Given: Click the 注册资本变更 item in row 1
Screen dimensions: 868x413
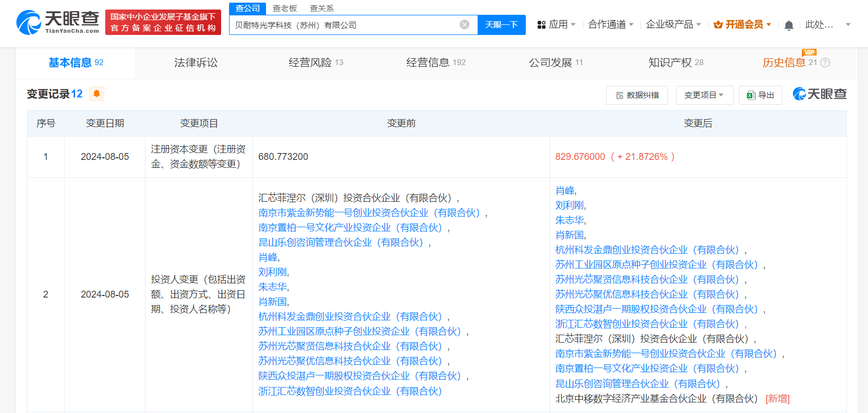Looking at the screenshot, I should [198, 157].
